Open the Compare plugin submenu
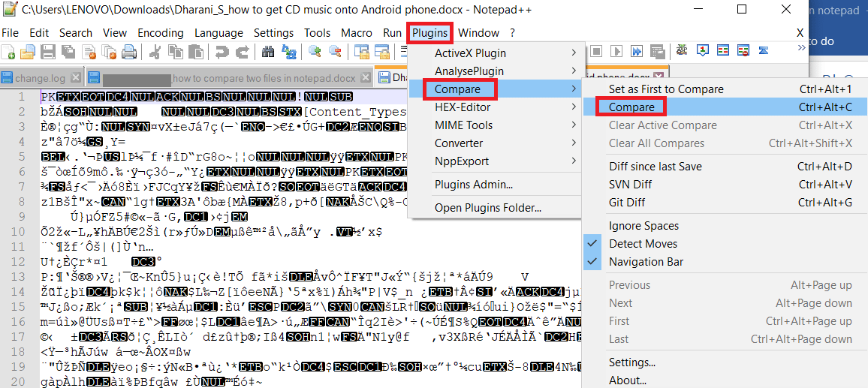Image resolution: width=868 pixels, height=388 pixels. point(496,89)
